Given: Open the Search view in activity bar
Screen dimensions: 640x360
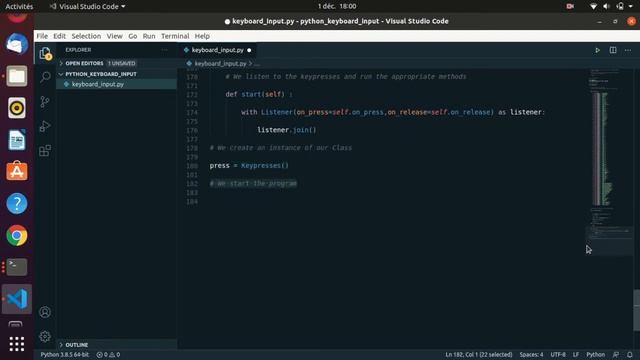Looking at the screenshot, I should 45,77.
